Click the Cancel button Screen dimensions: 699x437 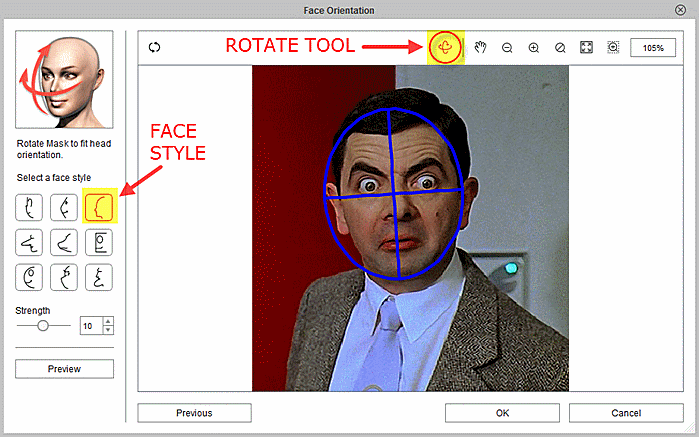[x=626, y=413]
